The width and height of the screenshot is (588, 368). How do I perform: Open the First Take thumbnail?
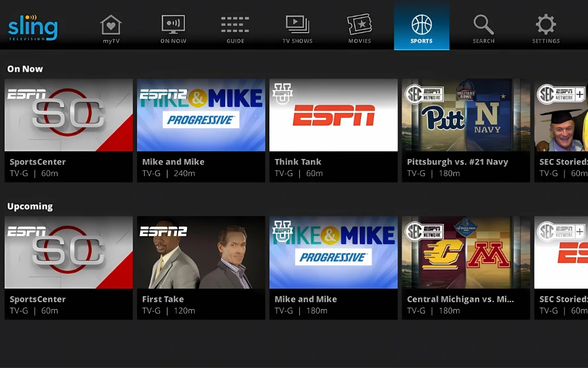[x=201, y=253]
